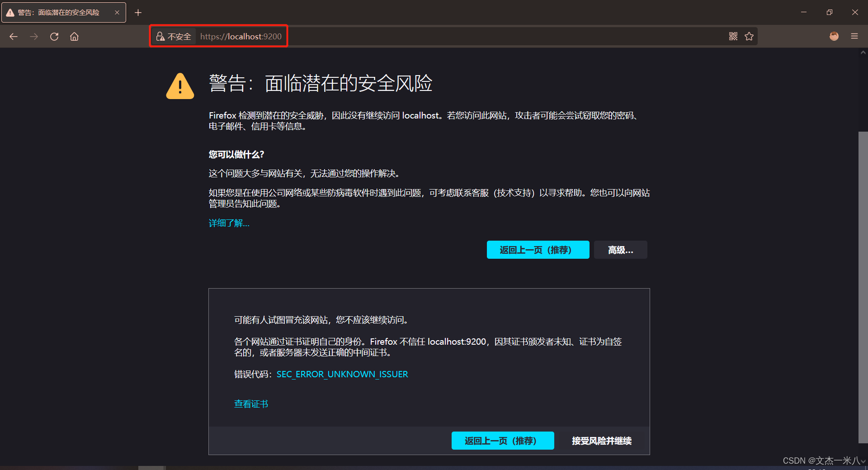
Task: Minimize the Firefox window
Action: coord(804,12)
